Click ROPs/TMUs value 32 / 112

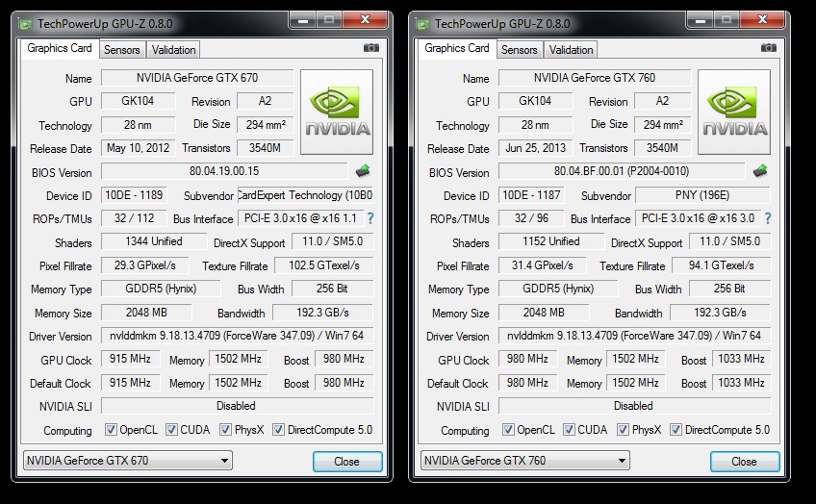pyautogui.click(x=134, y=218)
